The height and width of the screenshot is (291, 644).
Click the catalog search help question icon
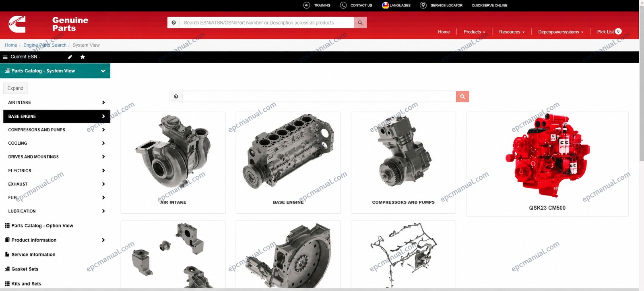(176, 96)
